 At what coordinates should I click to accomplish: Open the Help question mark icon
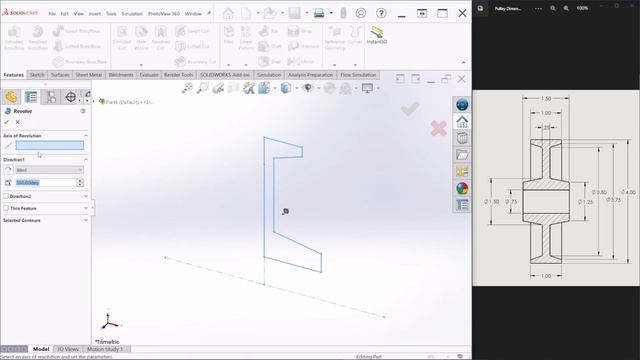(x=381, y=13)
